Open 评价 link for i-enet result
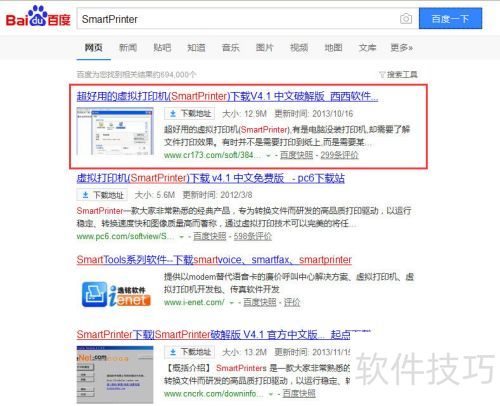Image resolution: width=500 pixels, height=406 pixels. pyautogui.click(x=292, y=302)
